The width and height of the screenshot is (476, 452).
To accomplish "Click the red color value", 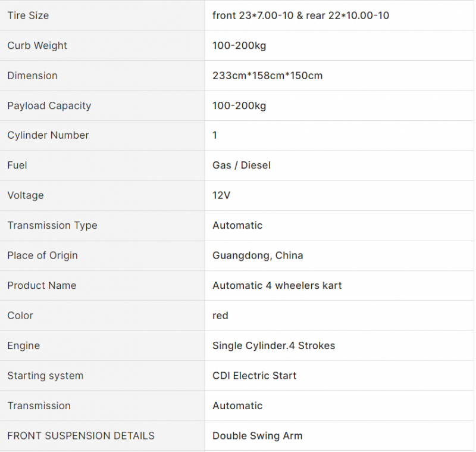I will tap(220, 316).
